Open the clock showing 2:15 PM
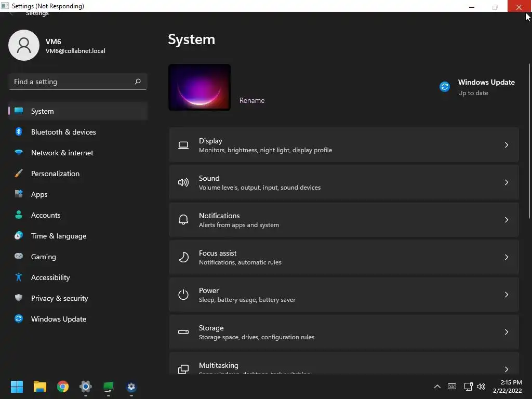Image resolution: width=532 pixels, height=399 pixels. click(508, 387)
